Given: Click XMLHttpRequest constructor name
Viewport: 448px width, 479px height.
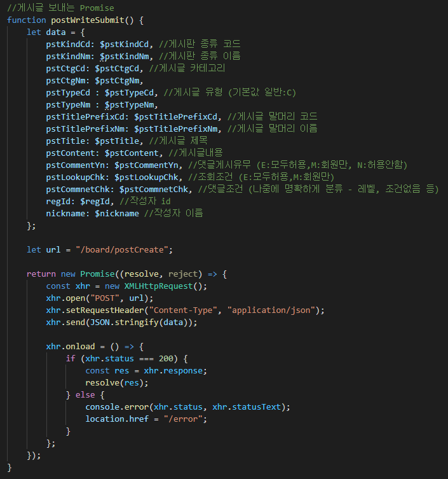Looking at the screenshot, I should click(159, 286).
